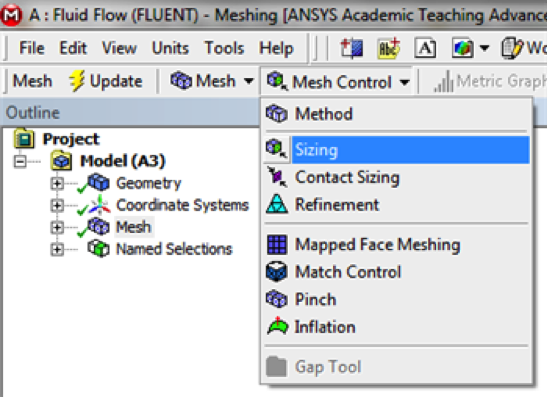Viewport: 548px width, 398px height.
Task: Click the Update button
Action: [x=106, y=81]
